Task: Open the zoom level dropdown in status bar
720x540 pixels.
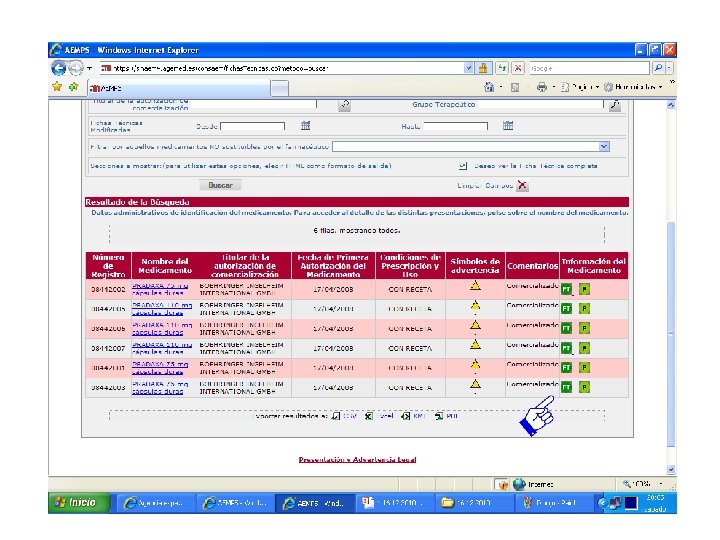Action: 661,484
